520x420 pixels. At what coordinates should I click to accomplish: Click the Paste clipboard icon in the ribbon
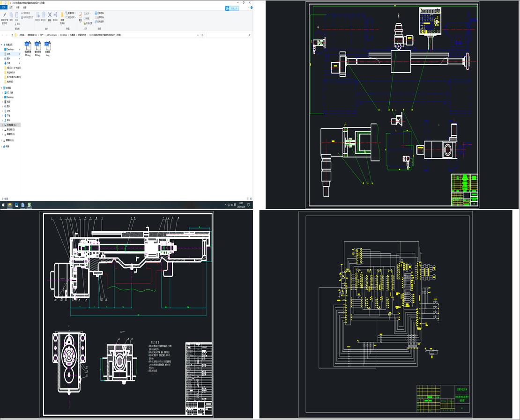pyautogui.click(x=17, y=15)
